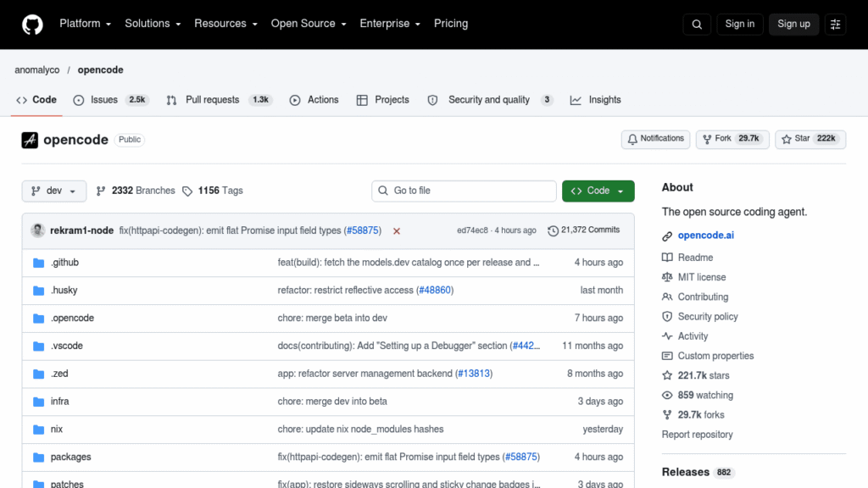Click the search magnifier icon in header
The height and width of the screenshot is (488, 868).
(697, 25)
